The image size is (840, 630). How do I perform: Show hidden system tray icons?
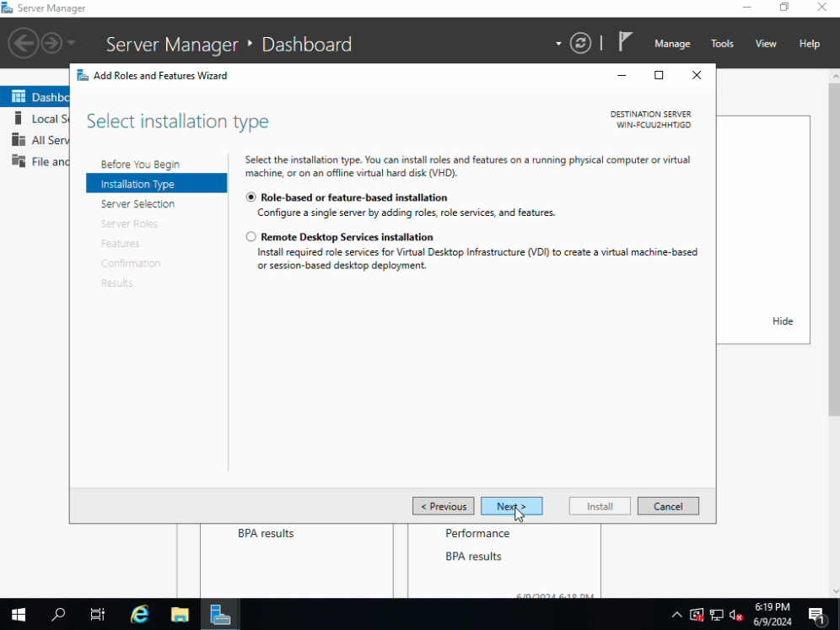tap(676, 615)
